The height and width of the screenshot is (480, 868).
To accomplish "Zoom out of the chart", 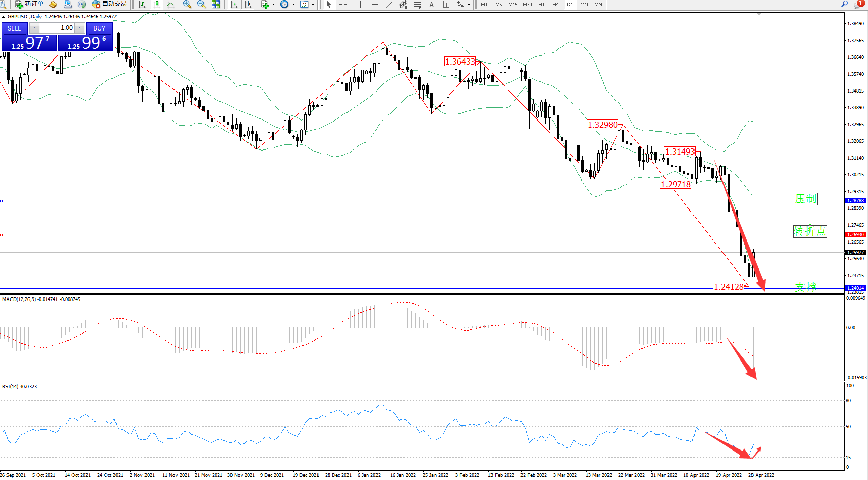I will [201, 4].
